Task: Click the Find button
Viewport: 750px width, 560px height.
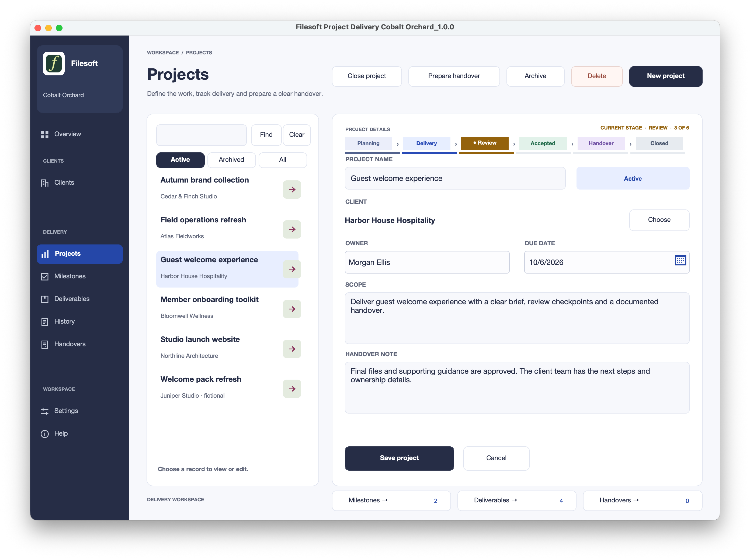Action: pos(266,135)
